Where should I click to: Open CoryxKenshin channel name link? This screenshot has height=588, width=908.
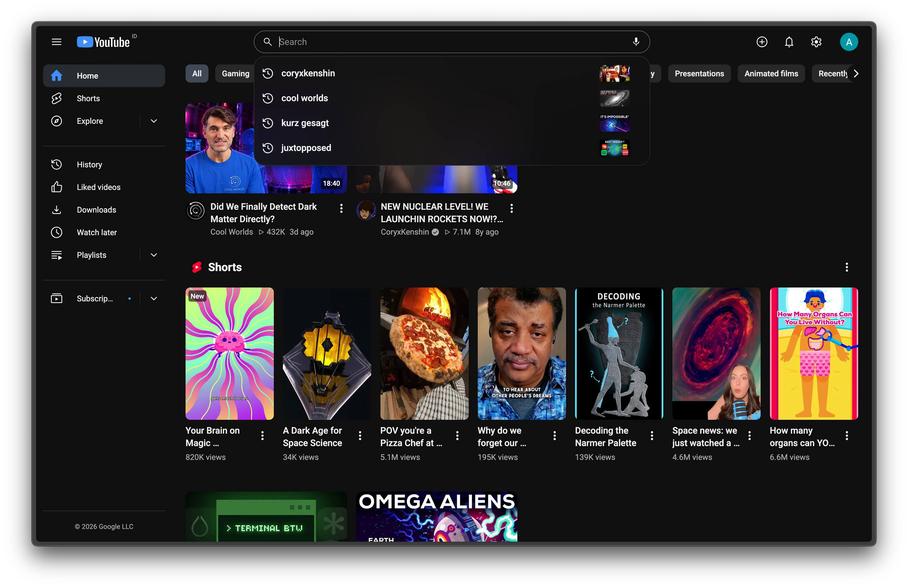click(405, 232)
